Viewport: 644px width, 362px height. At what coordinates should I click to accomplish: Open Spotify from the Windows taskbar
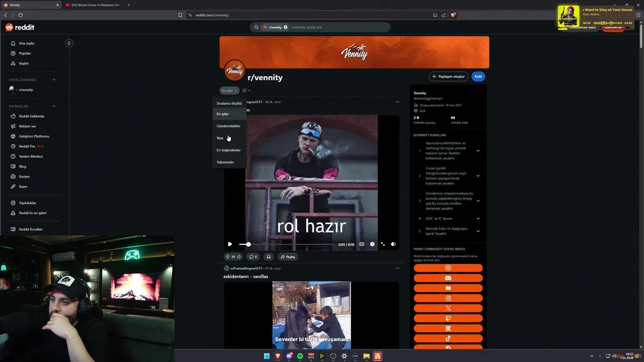300,356
